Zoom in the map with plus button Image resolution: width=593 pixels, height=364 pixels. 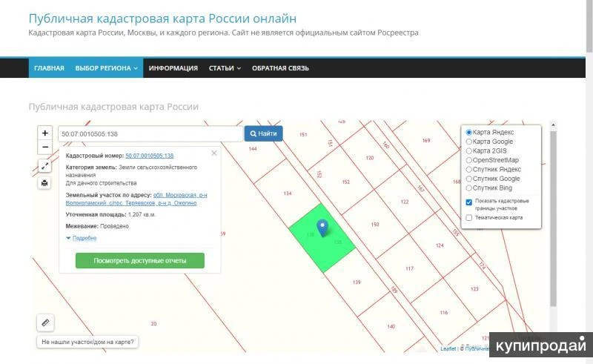[45, 133]
